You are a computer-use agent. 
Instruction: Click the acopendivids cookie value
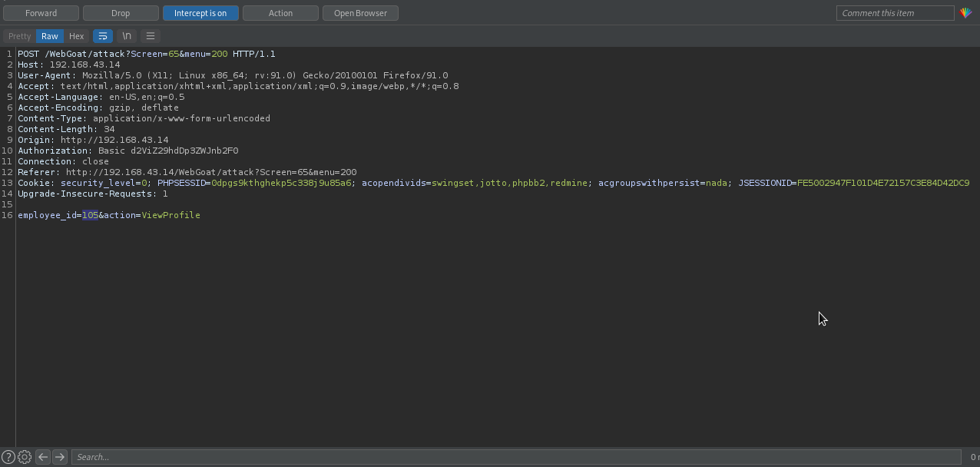pos(509,183)
